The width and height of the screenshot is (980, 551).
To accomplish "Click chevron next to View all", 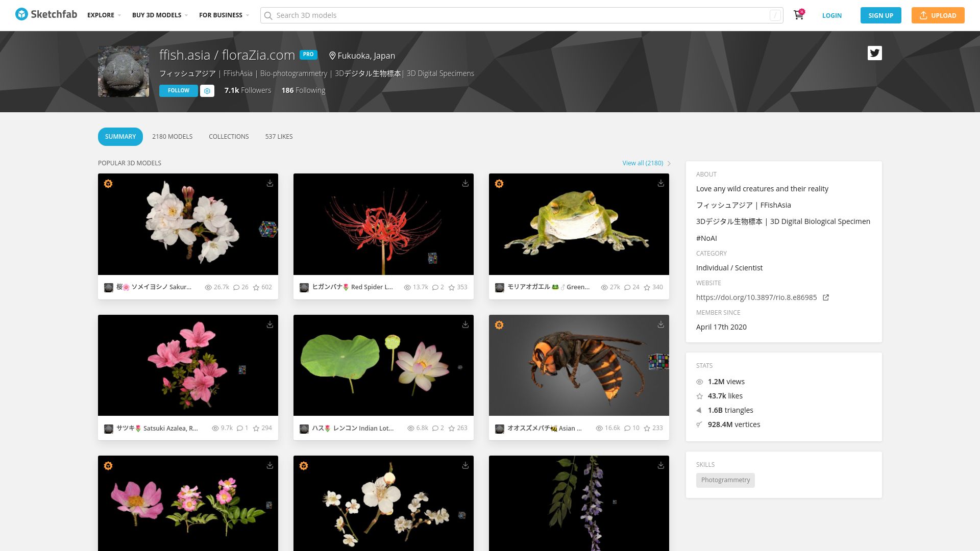I will (669, 163).
